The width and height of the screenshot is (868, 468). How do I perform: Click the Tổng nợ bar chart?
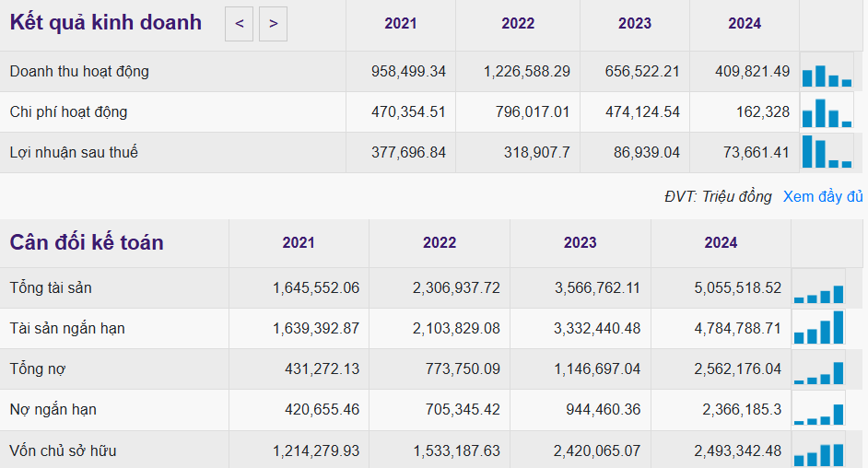coord(818,370)
